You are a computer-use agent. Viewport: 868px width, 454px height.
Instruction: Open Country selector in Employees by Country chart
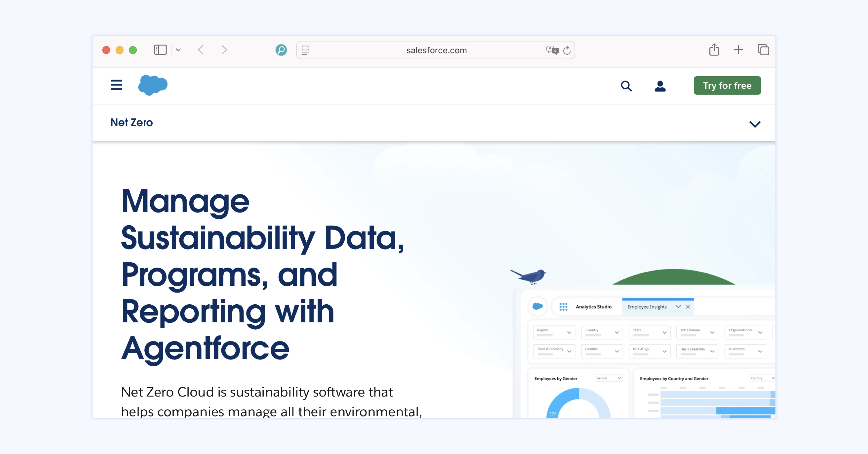762,378
